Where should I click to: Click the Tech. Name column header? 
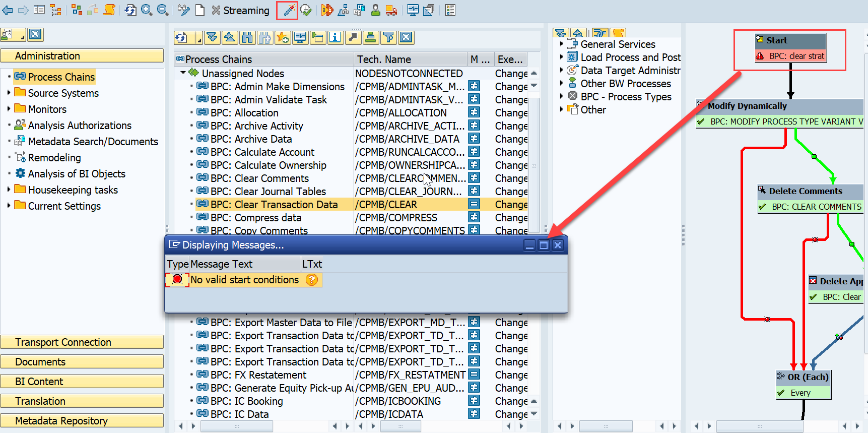(x=411, y=59)
